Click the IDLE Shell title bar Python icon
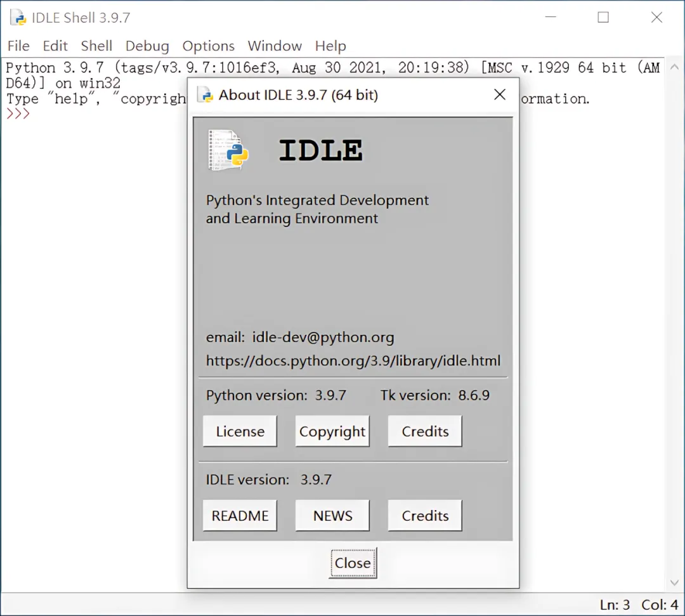The width and height of the screenshot is (685, 616). coord(18,18)
